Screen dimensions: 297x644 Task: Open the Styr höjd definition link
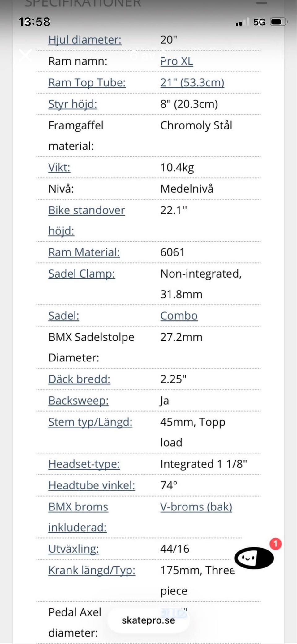pyautogui.click(x=73, y=104)
